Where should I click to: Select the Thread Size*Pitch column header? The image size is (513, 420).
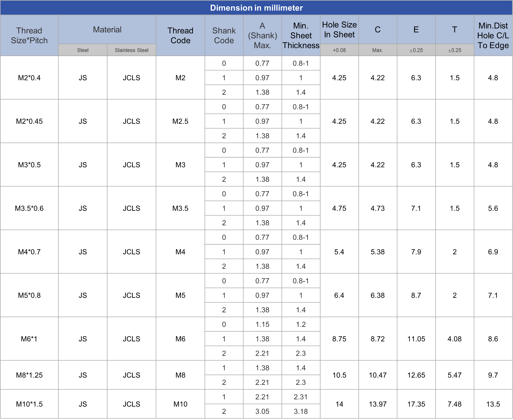coord(29,35)
